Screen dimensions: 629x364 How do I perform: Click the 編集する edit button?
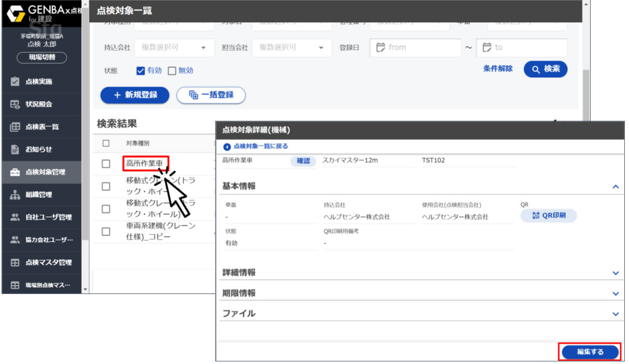(x=590, y=351)
